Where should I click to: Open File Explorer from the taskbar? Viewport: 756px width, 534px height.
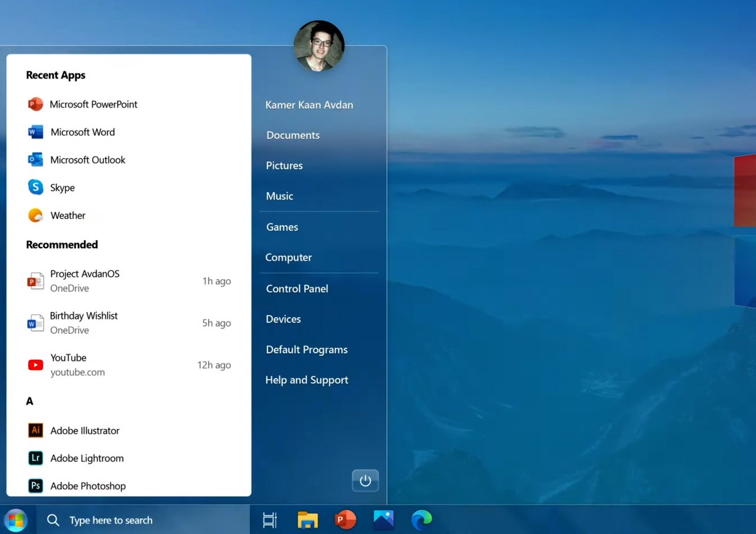308,520
